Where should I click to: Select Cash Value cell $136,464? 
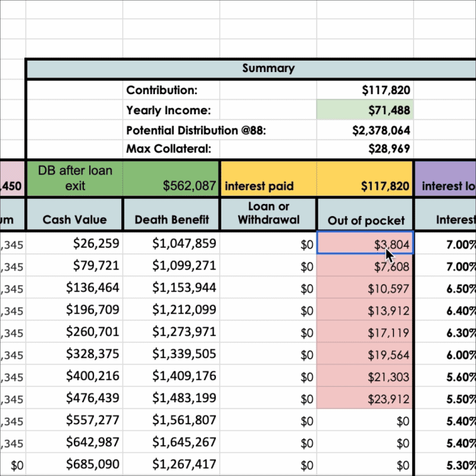(x=75, y=287)
